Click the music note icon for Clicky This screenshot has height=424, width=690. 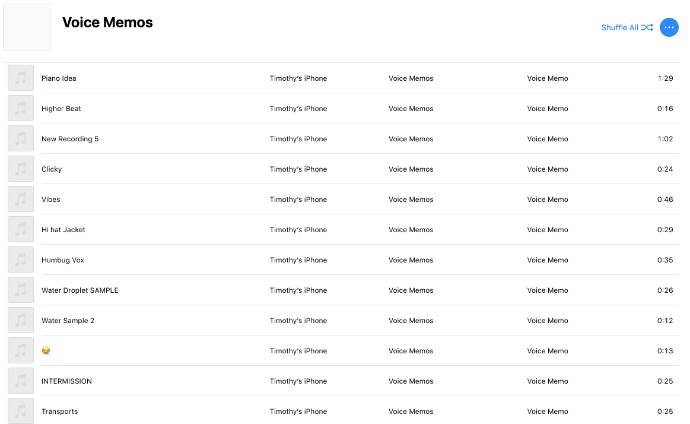point(21,169)
